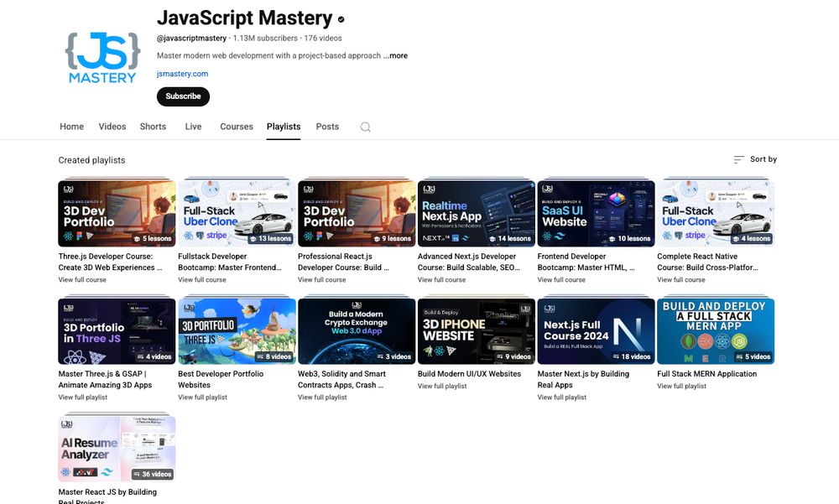Click Frontend Developer Bootcamp title
The height and width of the screenshot is (504, 839).
point(586,262)
